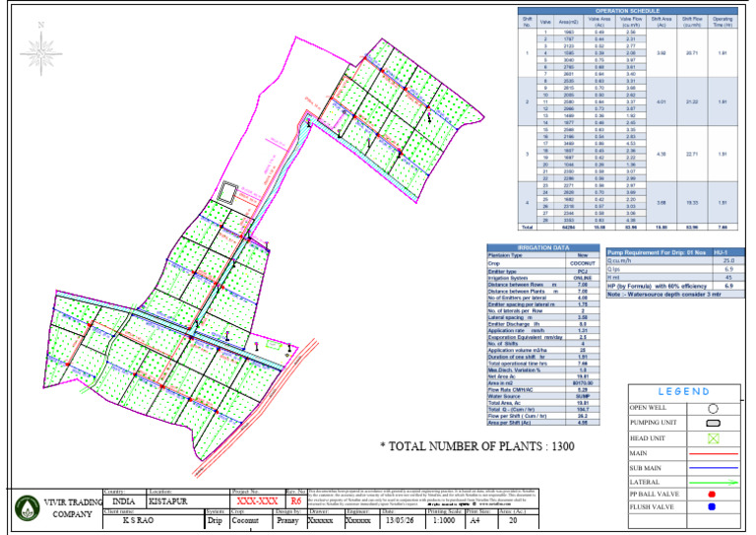This screenshot has width=756, height=535.
Task: Click the TOTAL NUMBER OF PLANTS : 1300 text
Action: 477,446
